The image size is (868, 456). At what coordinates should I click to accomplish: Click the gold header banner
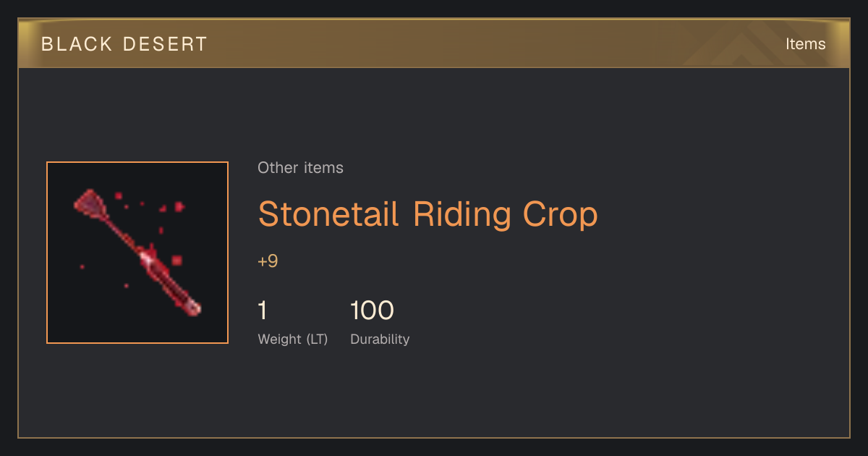pyautogui.click(x=434, y=43)
